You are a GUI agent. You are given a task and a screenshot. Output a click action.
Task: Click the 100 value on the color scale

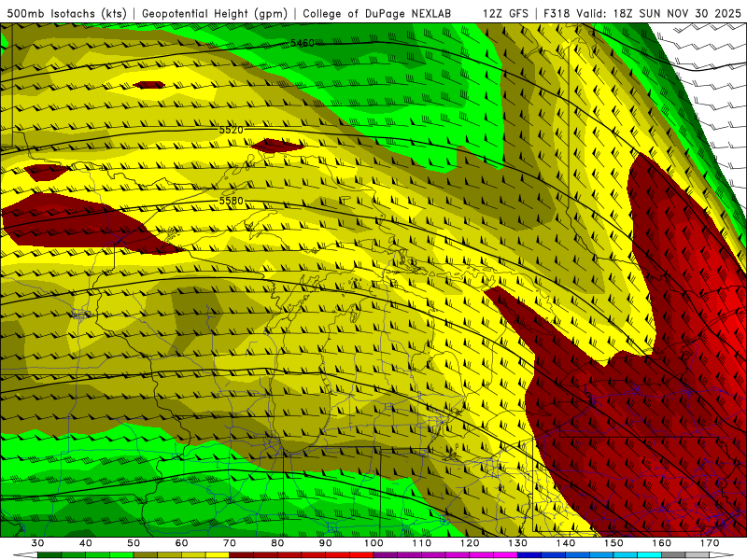[x=373, y=543]
